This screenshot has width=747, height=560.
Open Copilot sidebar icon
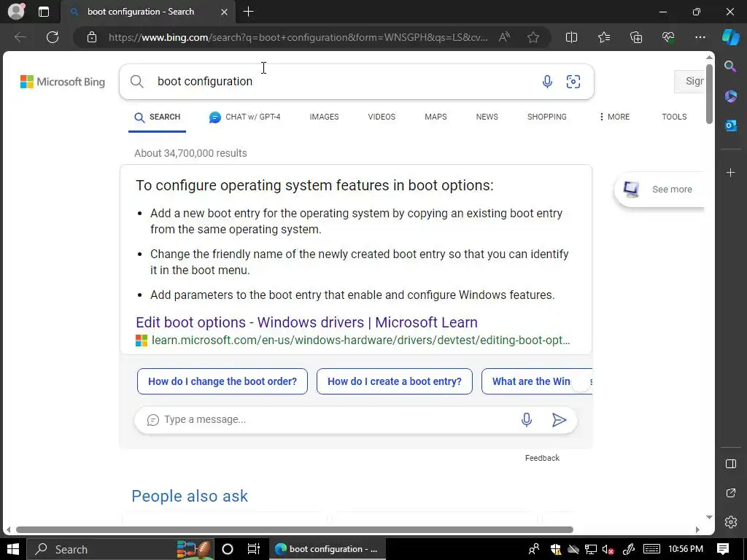pyautogui.click(x=730, y=37)
